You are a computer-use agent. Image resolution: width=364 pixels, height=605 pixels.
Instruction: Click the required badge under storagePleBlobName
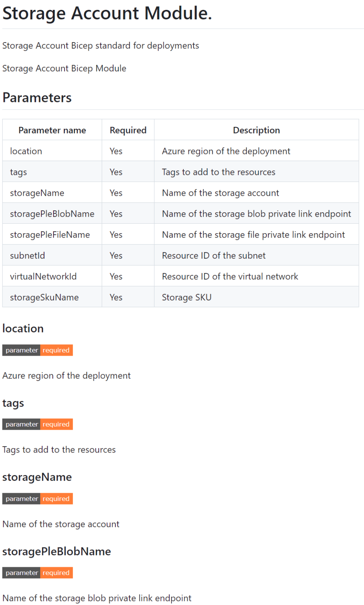56,573
